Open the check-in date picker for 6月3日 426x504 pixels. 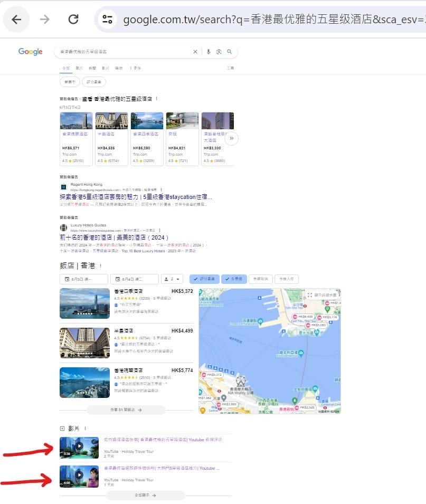pos(84,279)
